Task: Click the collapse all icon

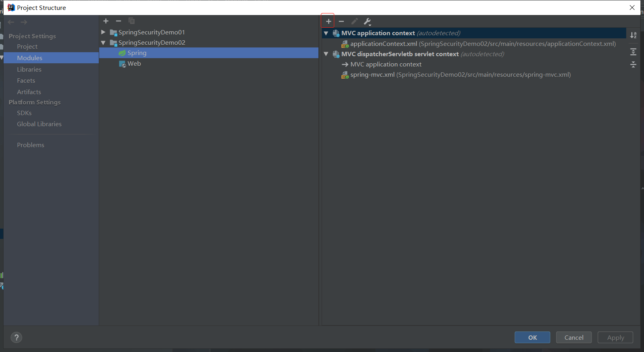Action: coord(633,64)
